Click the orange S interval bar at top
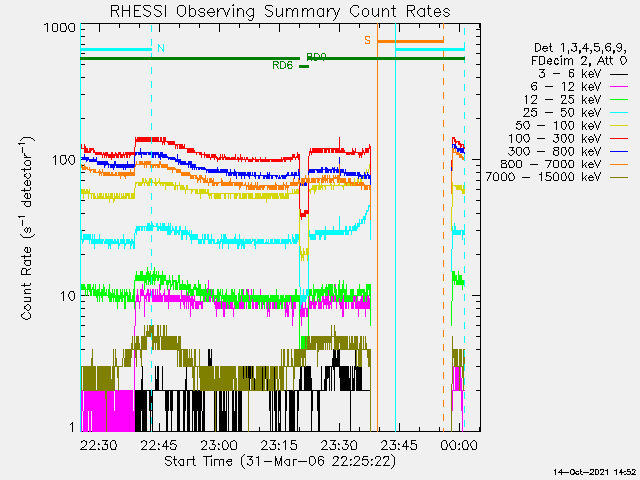640x480 pixels. coord(411,41)
